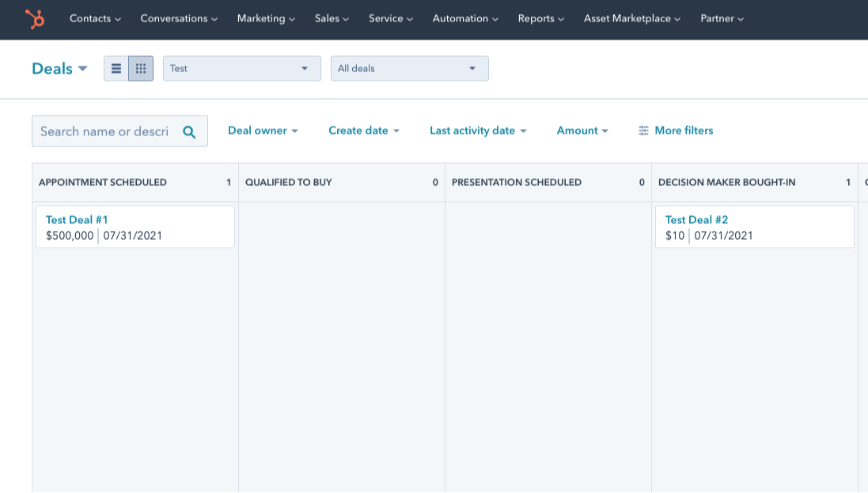Click the Deals title dropdown arrow

[x=83, y=69]
